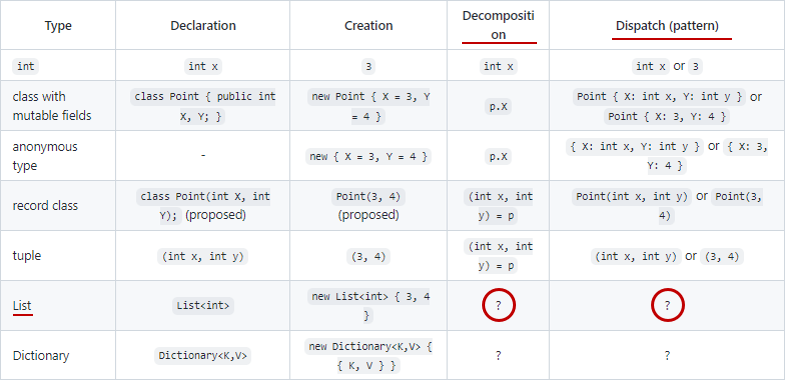
Task: Select the 'class Point { public int' code snippet
Action: point(203,97)
